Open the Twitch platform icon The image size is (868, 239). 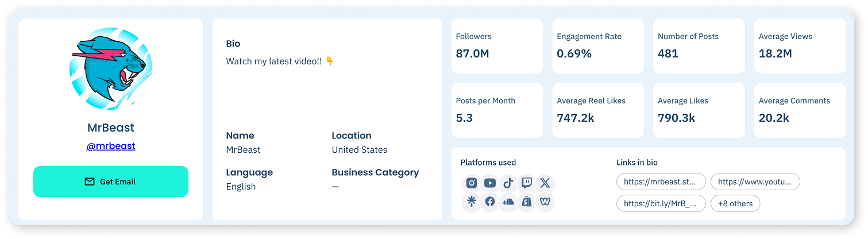[x=527, y=183]
